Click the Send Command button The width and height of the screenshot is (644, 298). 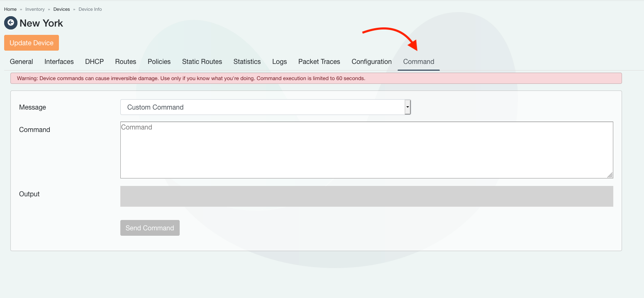point(150,228)
